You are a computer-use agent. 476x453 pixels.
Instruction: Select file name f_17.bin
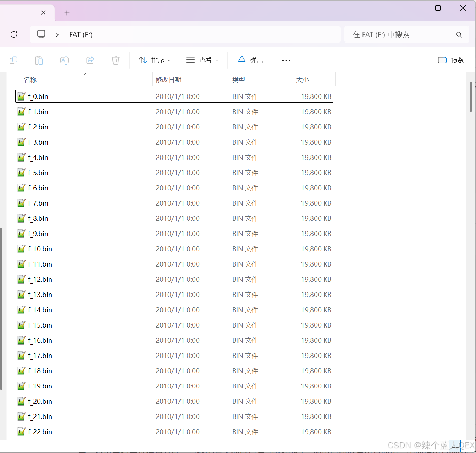pyautogui.click(x=40, y=356)
